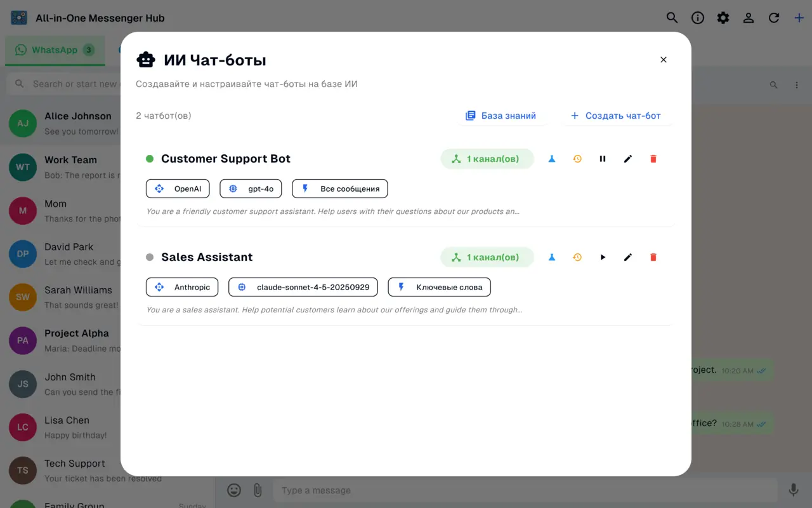Select the claude-sonnet-4-5-20250929 model chip

tap(303, 287)
